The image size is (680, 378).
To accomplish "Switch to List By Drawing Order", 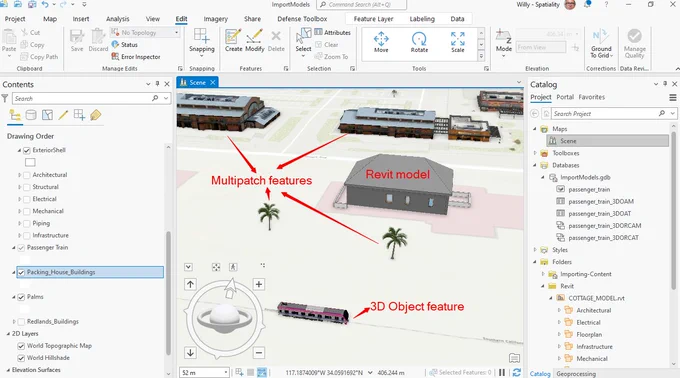I will tap(15, 115).
